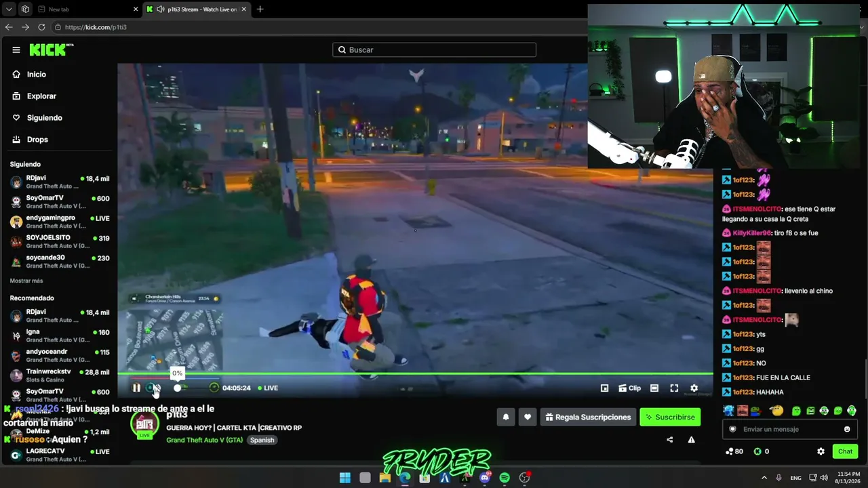Open the video player settings gear
868x488 pixels.
[694, 388]
